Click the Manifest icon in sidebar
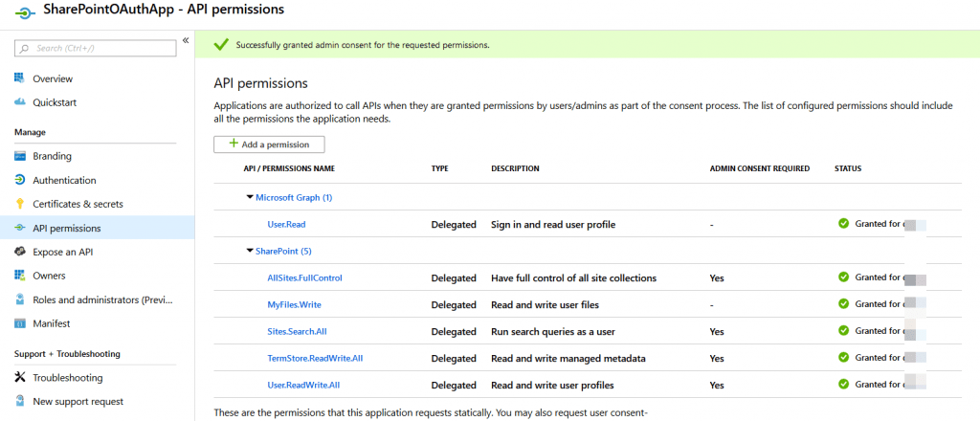The width and height of the screenshot is (980, 421). click(19, 323)
